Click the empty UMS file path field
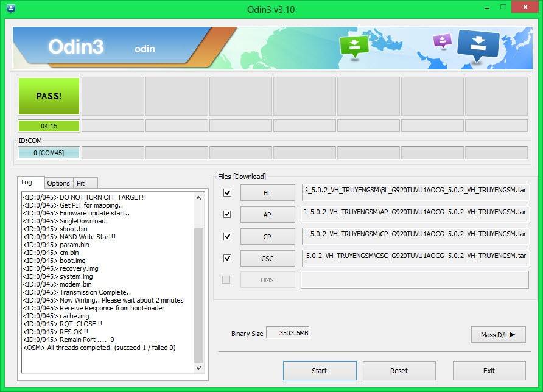This screenshot has height=392, width=543. [x=415, y=280]
